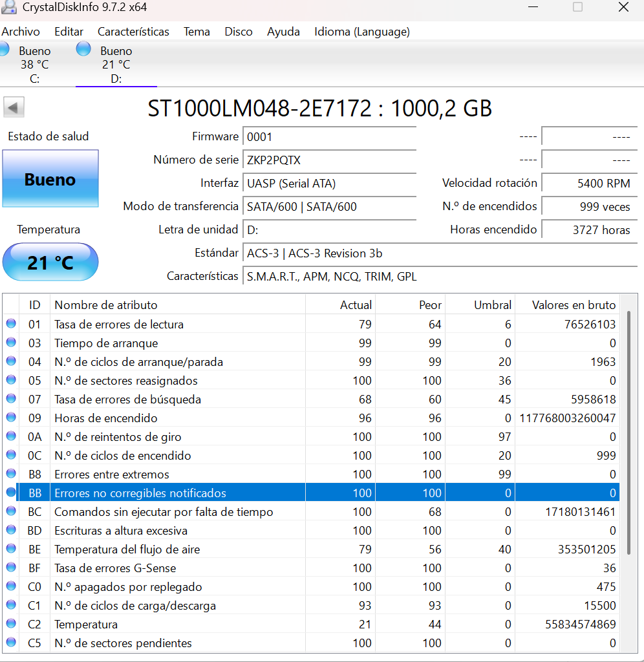644x662 pixels.
Task: Click status icon of row 01 Tasa de errores de lectura
Action: [x=11, y=324]
